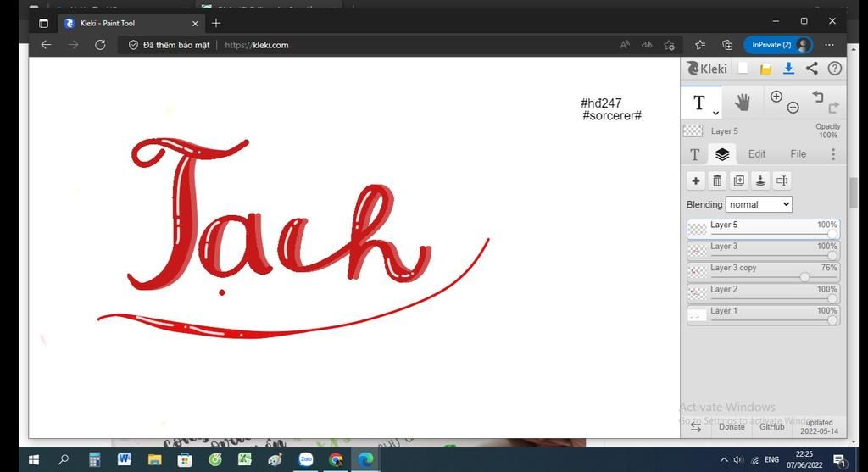868x472 pixels.
Task: Click ENG language indicator in tray
Action: [771, 460]
